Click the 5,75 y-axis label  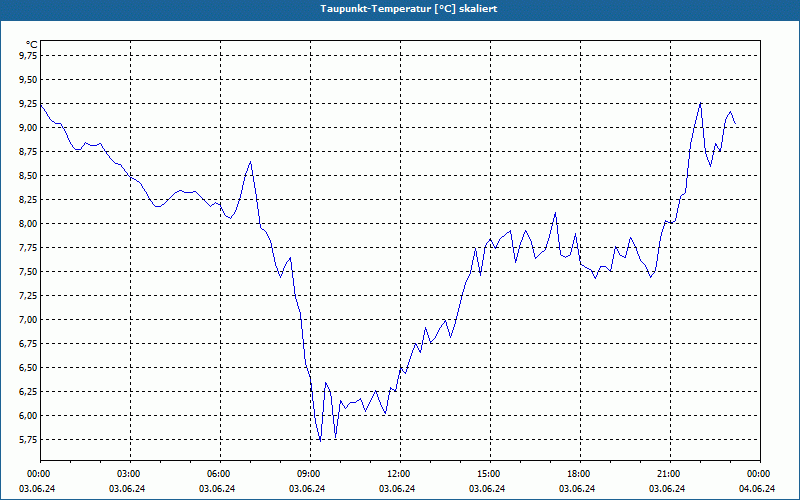click(28, 440)
